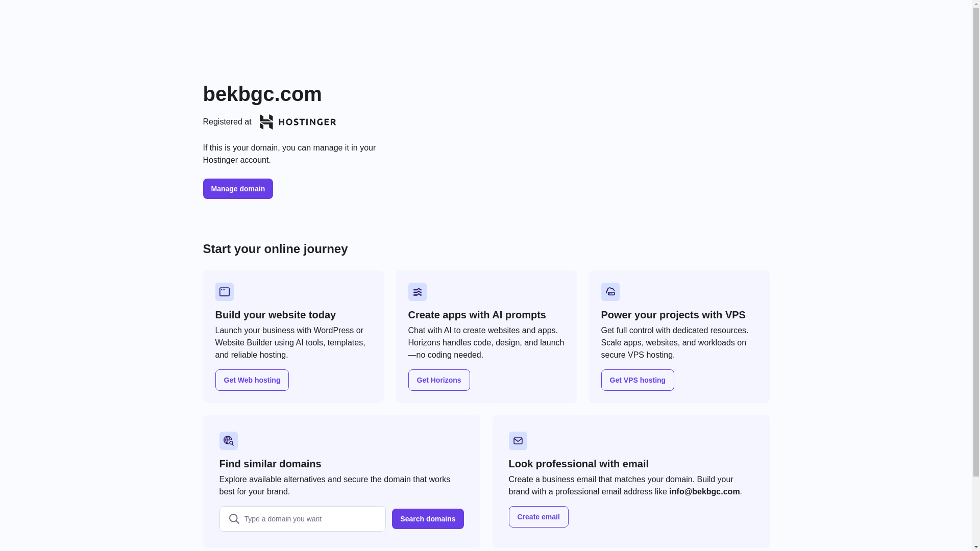Click the scrollbar up arrow
980x551 pixels.
click(976, 4)
